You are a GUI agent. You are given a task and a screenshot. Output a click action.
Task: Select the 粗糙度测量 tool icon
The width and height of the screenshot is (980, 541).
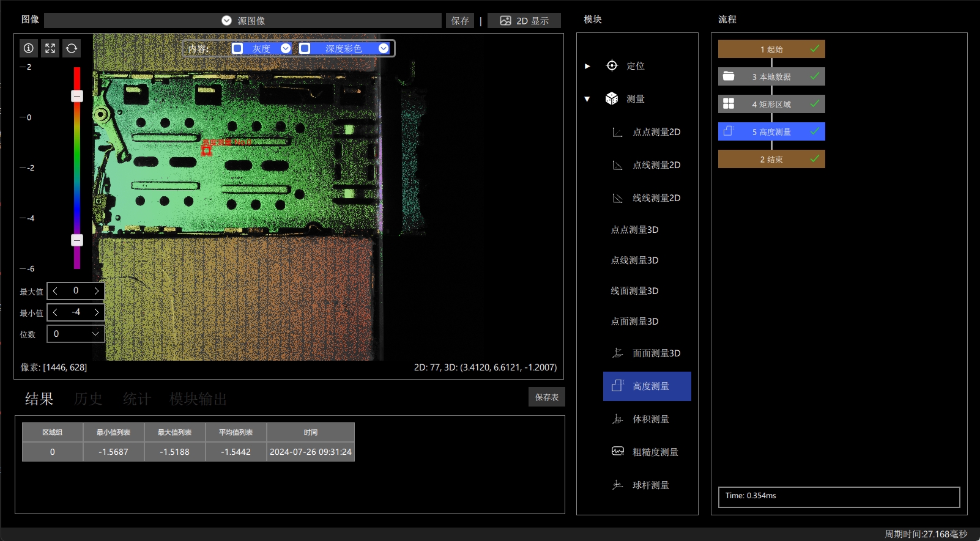618,451
